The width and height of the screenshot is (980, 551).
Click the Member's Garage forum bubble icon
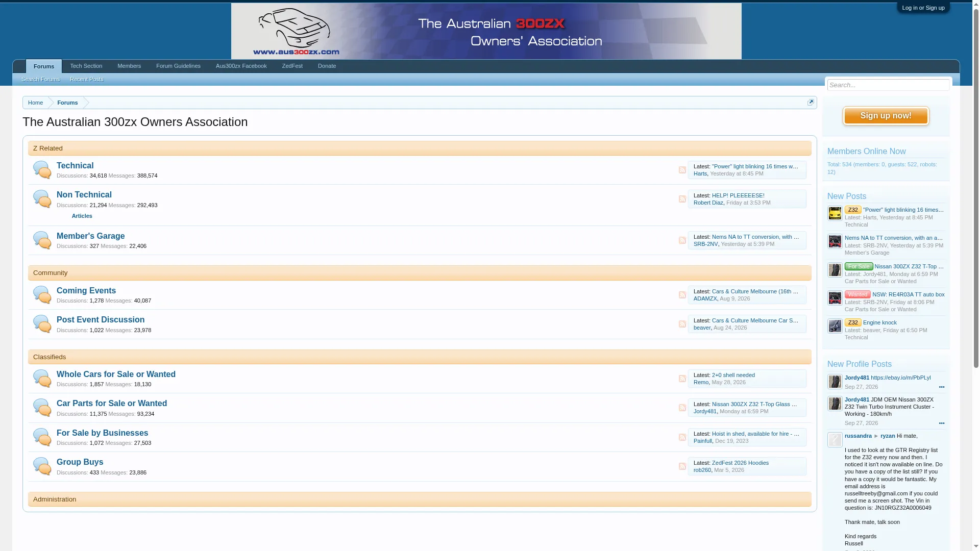point(42,240)
